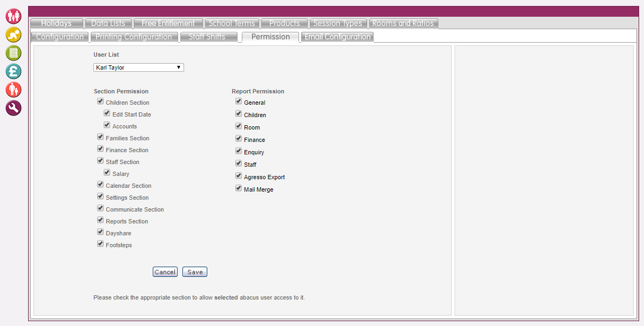Uncheck the Salary checkbox
Screen dimensions: 644x326
click(x=107, y=173)
